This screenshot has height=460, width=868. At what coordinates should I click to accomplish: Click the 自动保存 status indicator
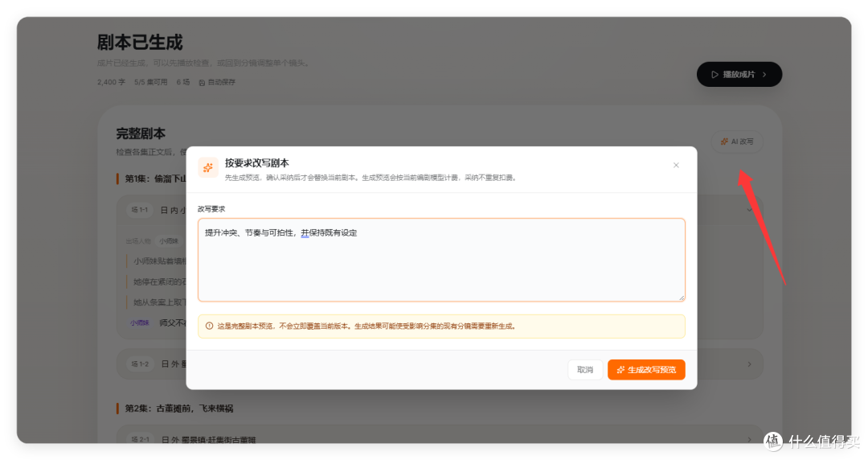pos(217,82)
